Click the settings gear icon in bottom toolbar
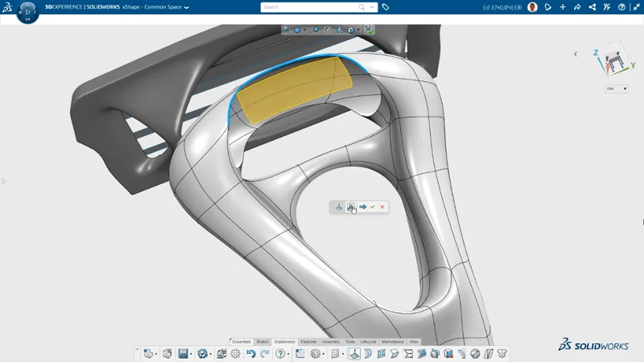The image size is (644, 362). tap(235, 353)
